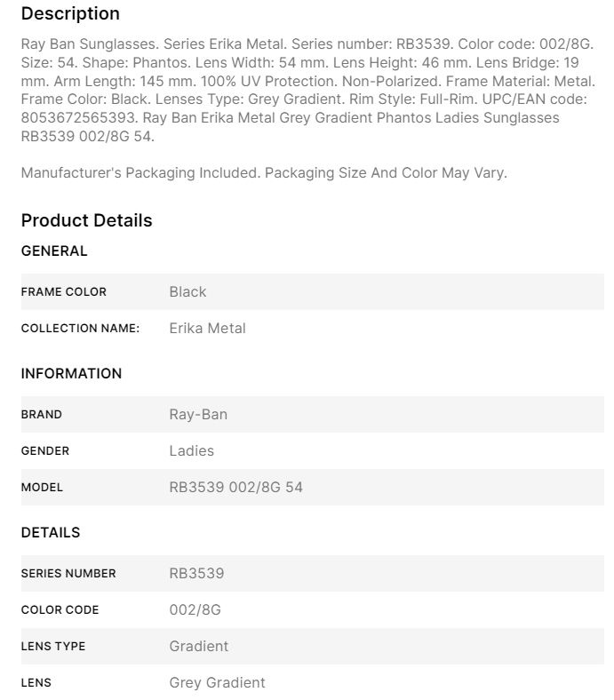Click the Manufacturer's Packaging Included note

(264, 172)
